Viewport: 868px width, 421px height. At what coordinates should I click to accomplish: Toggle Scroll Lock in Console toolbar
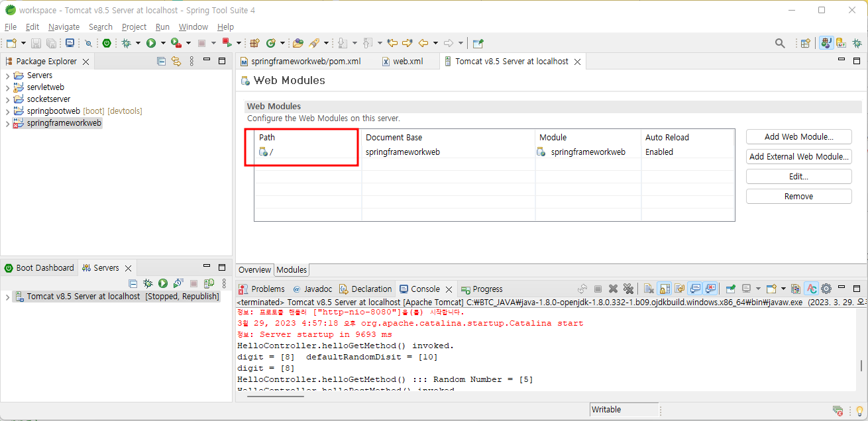coord(664,289)
